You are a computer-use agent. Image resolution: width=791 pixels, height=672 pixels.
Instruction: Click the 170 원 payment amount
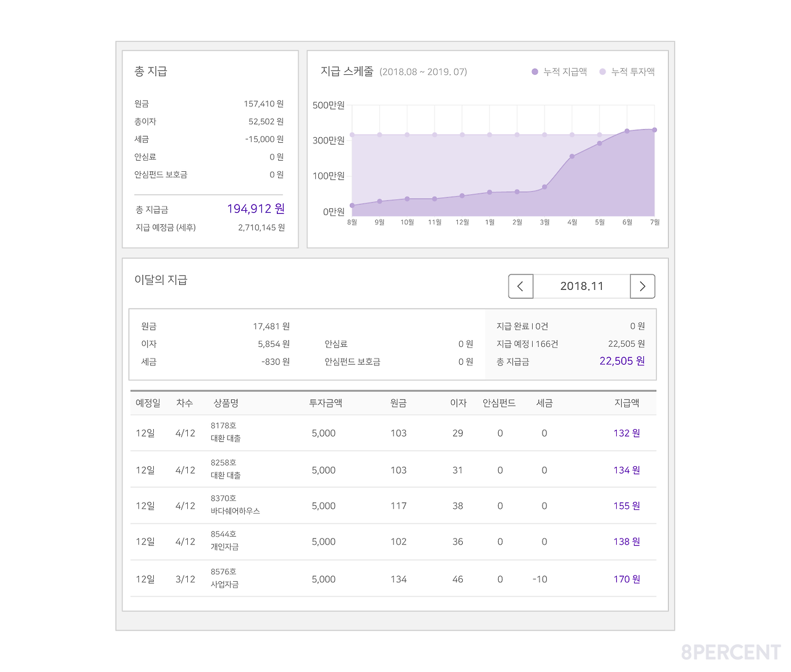[627, 579]
